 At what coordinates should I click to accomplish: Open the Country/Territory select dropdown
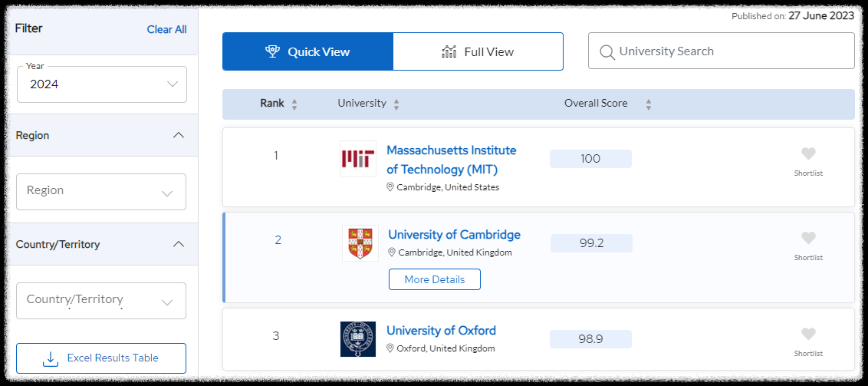pyautogui.click(x=101, y=301)
